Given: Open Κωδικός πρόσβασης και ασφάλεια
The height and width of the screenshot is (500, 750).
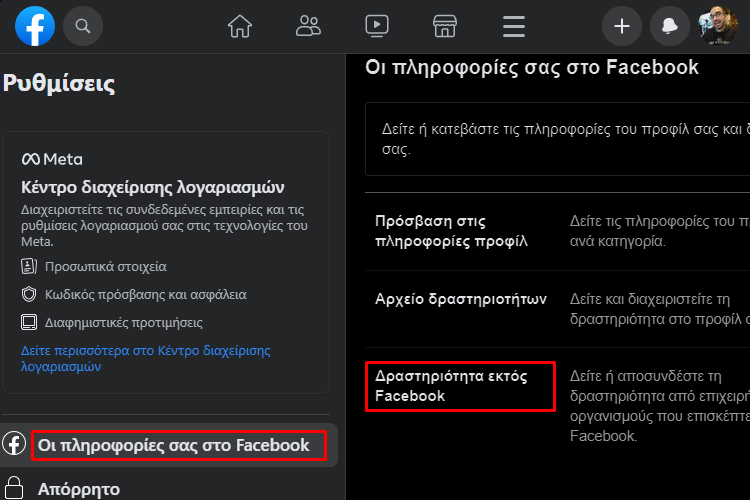Looking at the screenshot, I should click(x=146, y=294).
